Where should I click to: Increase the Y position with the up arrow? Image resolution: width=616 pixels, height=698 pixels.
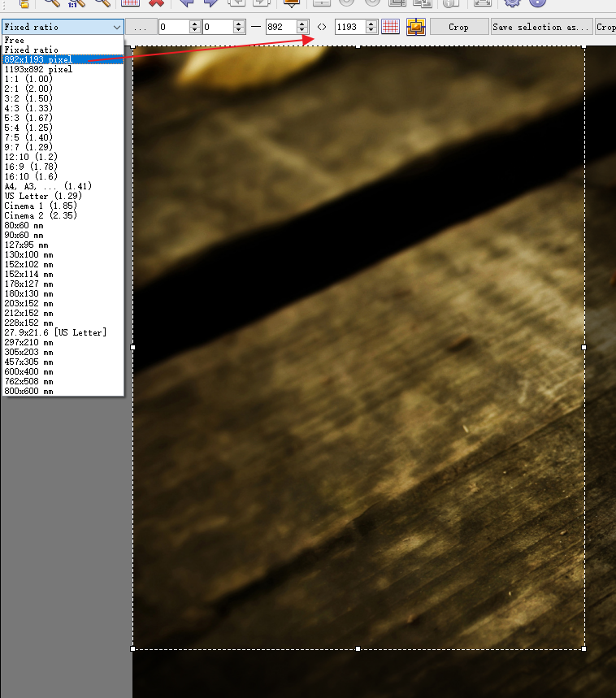tap(239, 24)
